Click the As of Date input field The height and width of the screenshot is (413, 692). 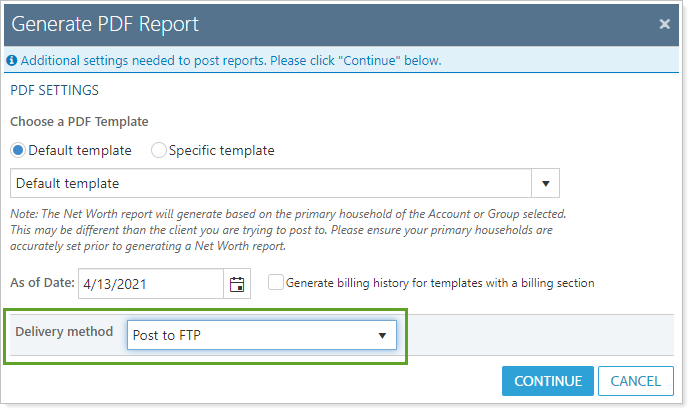point(150,284)
